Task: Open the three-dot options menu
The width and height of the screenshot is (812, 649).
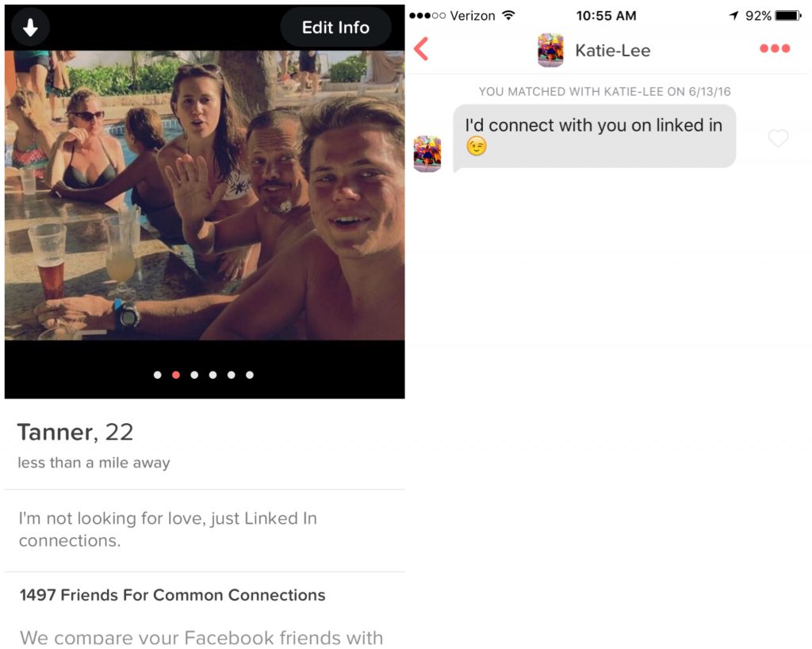Action: (x=775, y=48)
